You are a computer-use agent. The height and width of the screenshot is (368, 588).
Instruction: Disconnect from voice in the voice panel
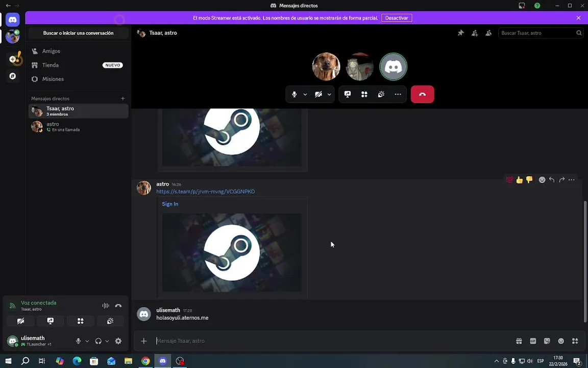pyautogui.click(x=118, y=306)
